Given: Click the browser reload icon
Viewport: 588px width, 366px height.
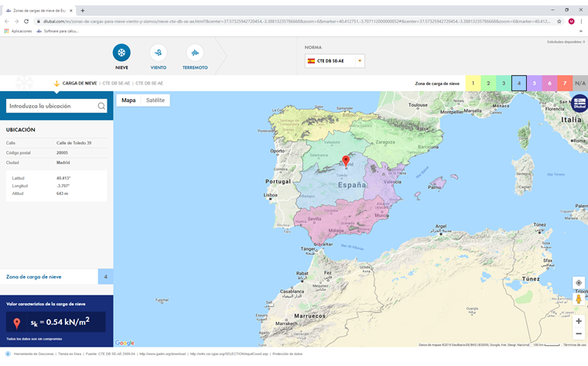Looking at the screenshot, I should click(x=26, y=22).
